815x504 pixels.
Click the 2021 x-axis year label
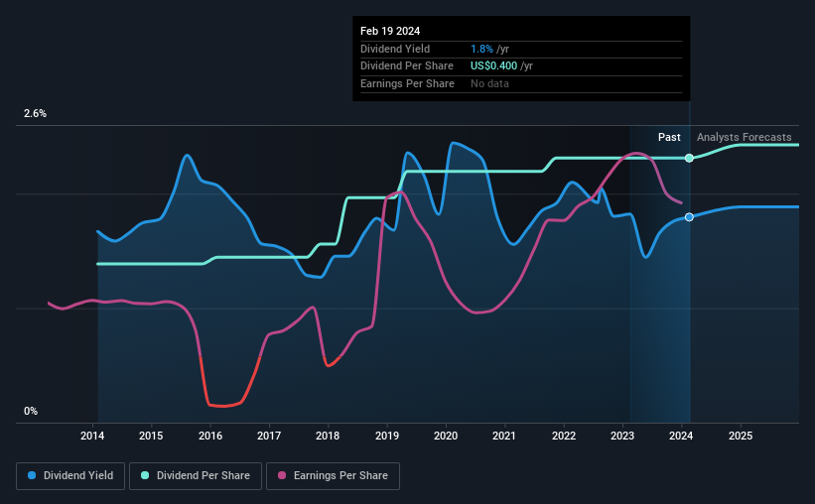504,436
